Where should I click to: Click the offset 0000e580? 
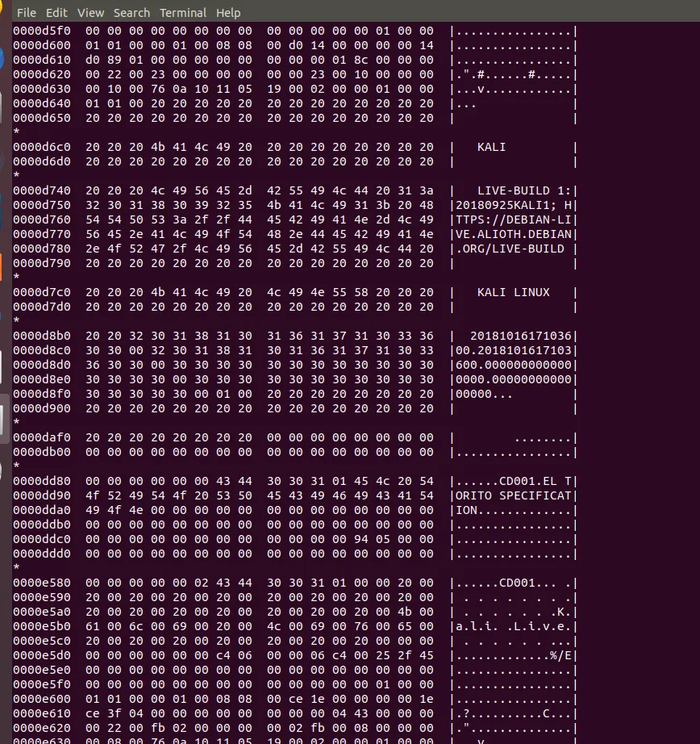(x=42, y=583)
